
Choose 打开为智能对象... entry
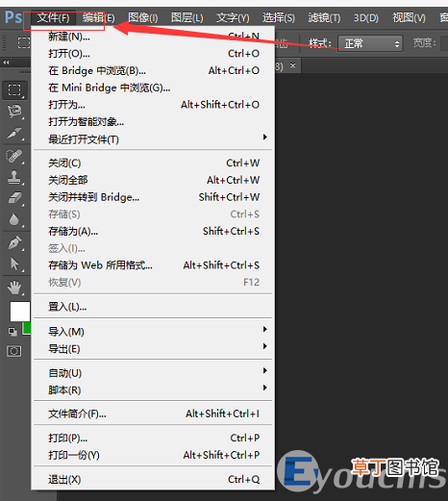pyautogui.click(x=153, y=122)
